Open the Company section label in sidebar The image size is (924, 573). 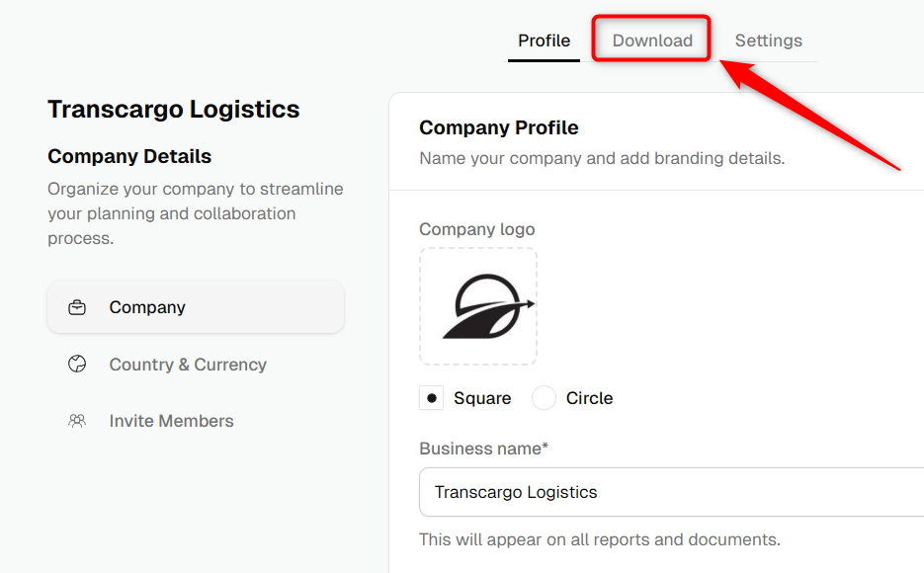[147, 307]
